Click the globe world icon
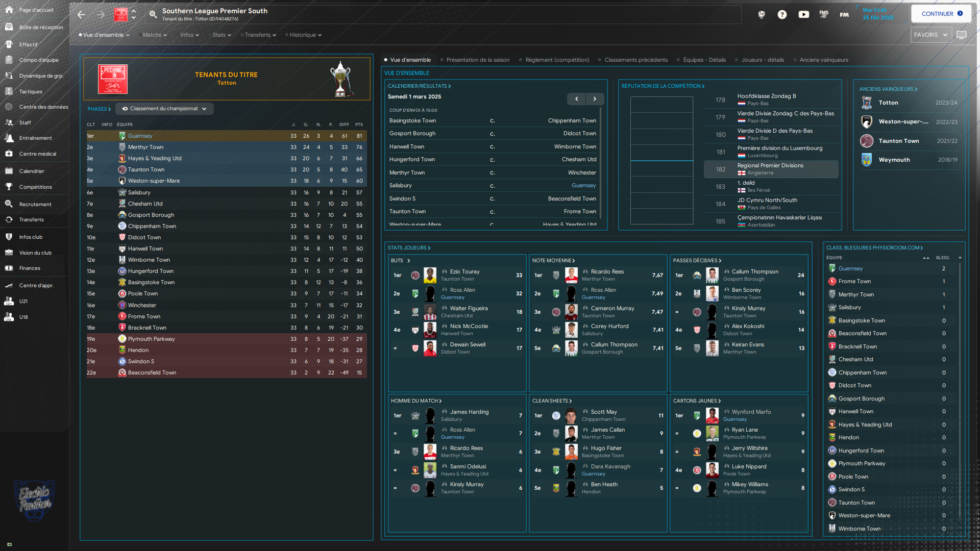980x551 pixels. pos(762,14)
